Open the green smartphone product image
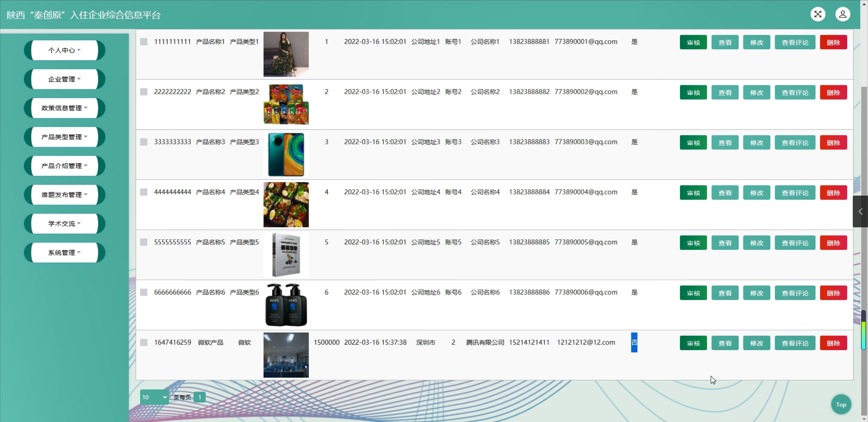Screen dimensions: 868x422 286,155
